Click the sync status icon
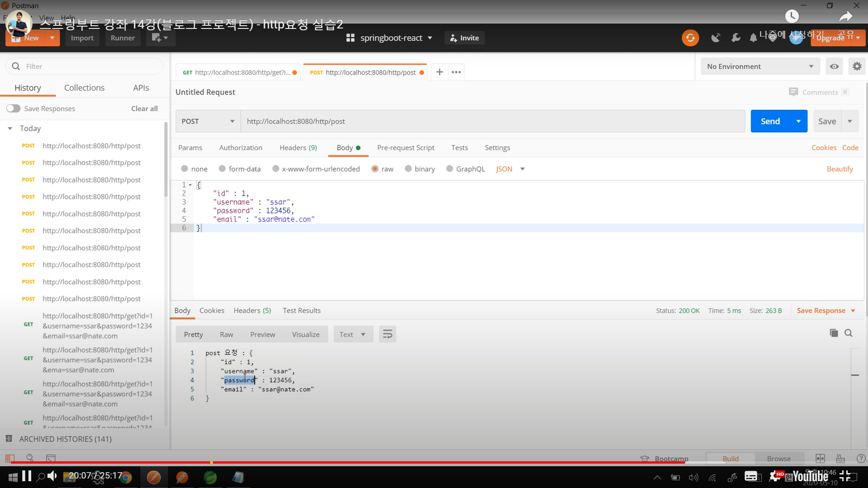868x488 pixels. 690,38
